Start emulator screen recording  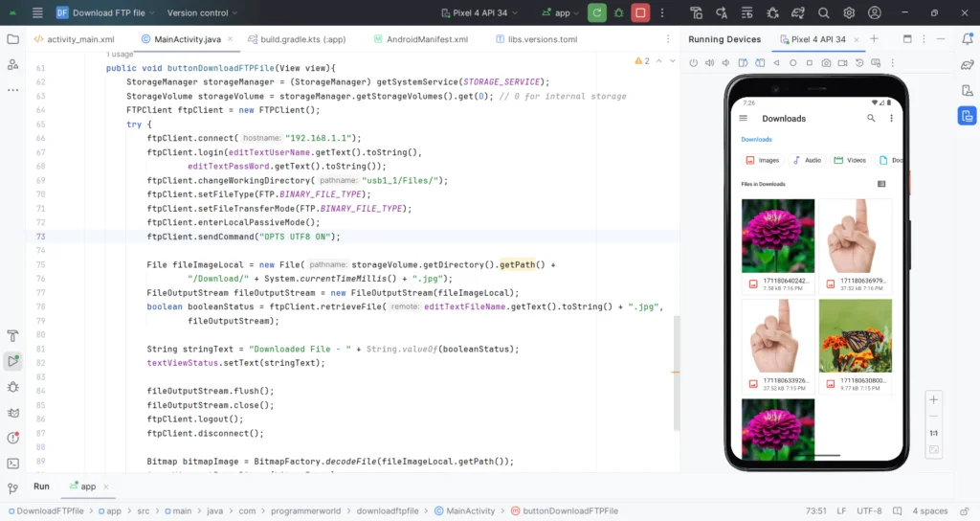point(842,62)
